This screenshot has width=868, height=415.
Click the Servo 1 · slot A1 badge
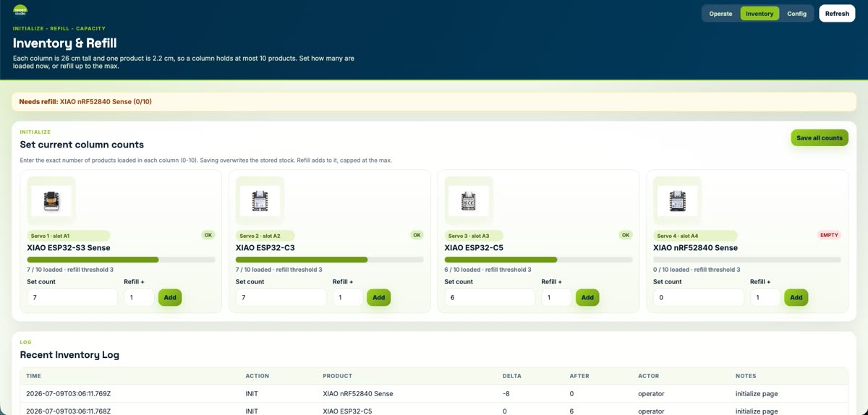[x=69, y=236]
